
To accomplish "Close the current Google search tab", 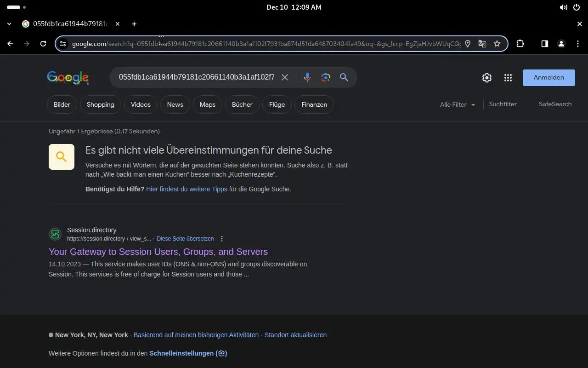I will 118,24.
